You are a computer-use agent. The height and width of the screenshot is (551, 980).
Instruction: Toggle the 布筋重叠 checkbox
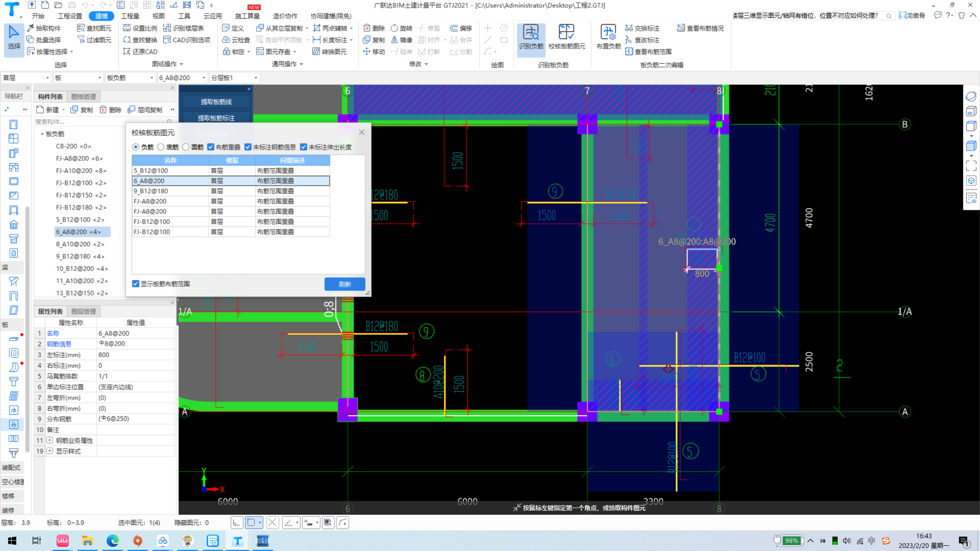[x=211, y=147]
